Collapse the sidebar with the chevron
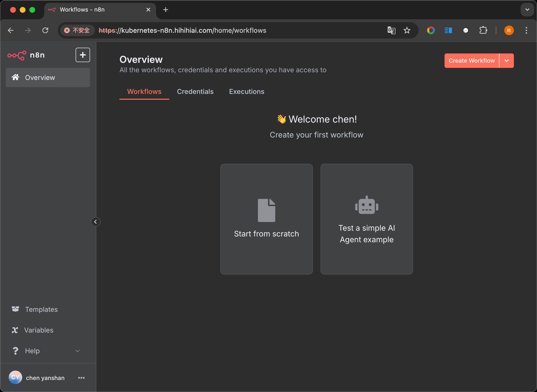Image resolution: width=537 pixels, height=392 pixels. [x=96, y=222]
